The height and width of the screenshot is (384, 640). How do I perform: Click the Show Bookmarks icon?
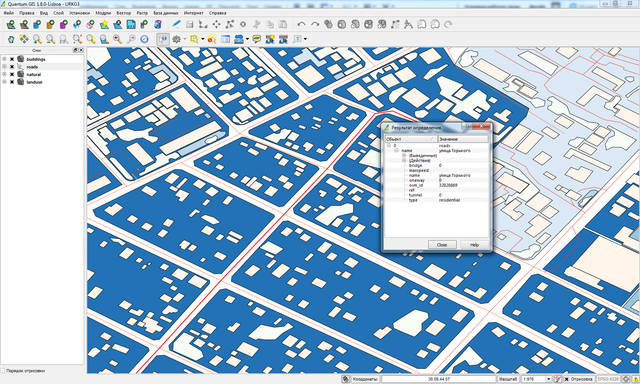tap(283, 39)
